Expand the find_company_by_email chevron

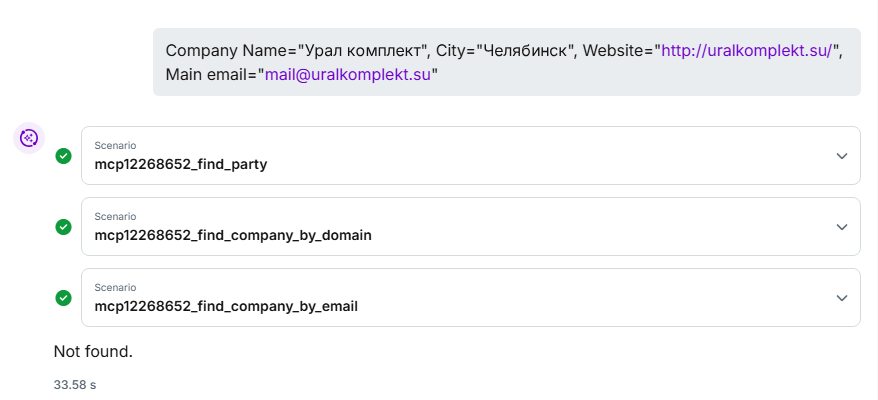[841, 298]
